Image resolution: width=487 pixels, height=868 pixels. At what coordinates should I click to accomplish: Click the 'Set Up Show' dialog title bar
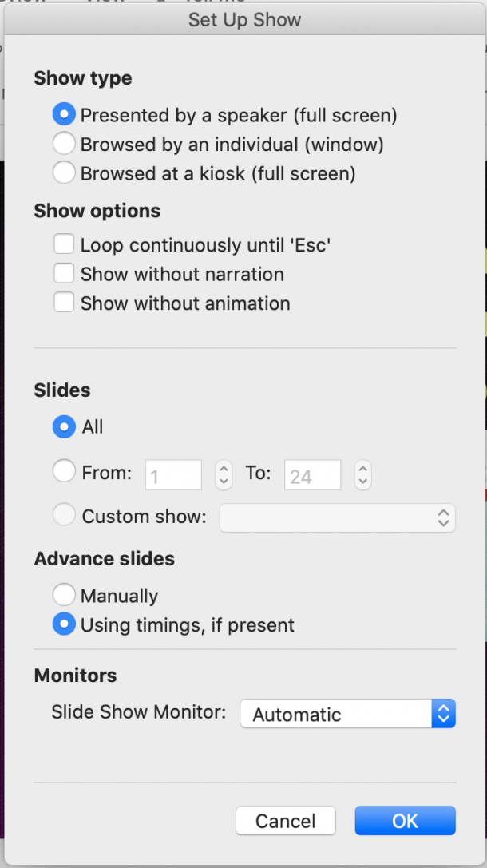[x=243, y=19]
